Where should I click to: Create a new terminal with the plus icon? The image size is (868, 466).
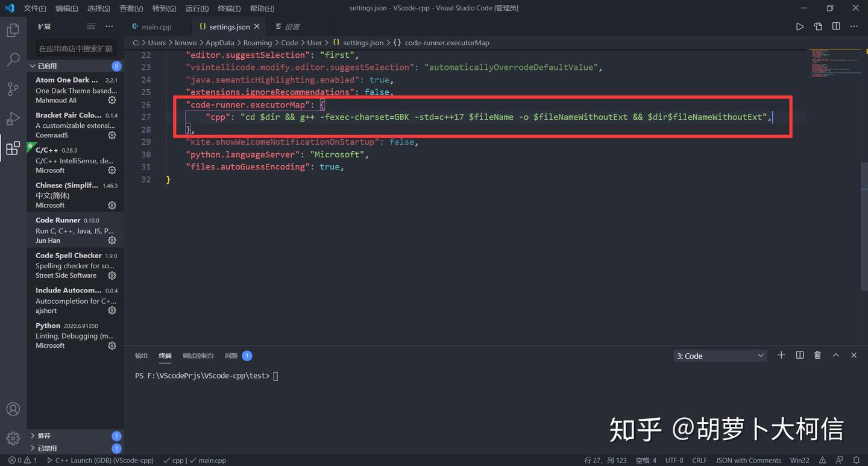tap(781, 355)
